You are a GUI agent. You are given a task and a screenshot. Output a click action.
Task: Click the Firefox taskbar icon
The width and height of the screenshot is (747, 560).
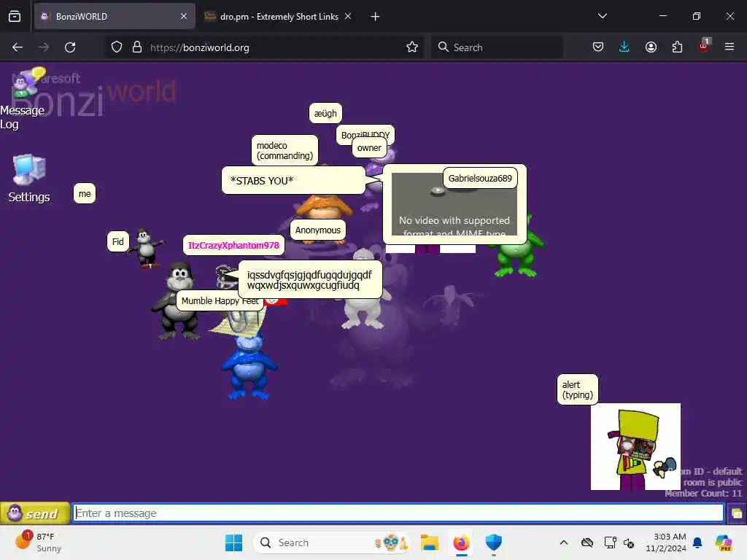point(461,542)
